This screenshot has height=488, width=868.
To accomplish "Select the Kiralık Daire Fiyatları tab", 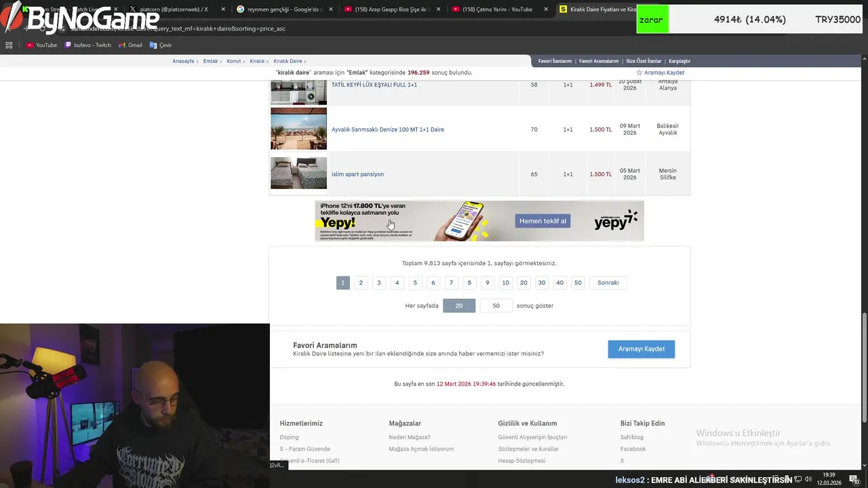I will pos(597,9).
